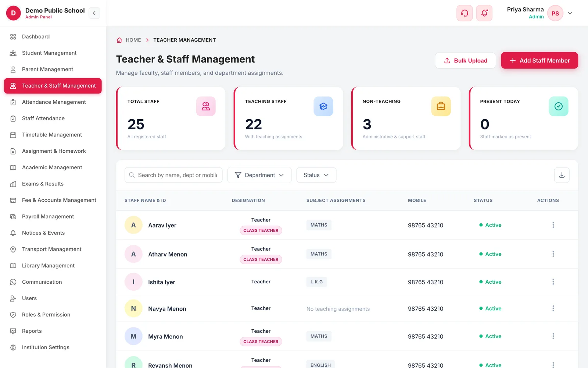Open Payroll Management

click(x=53, y=216)
